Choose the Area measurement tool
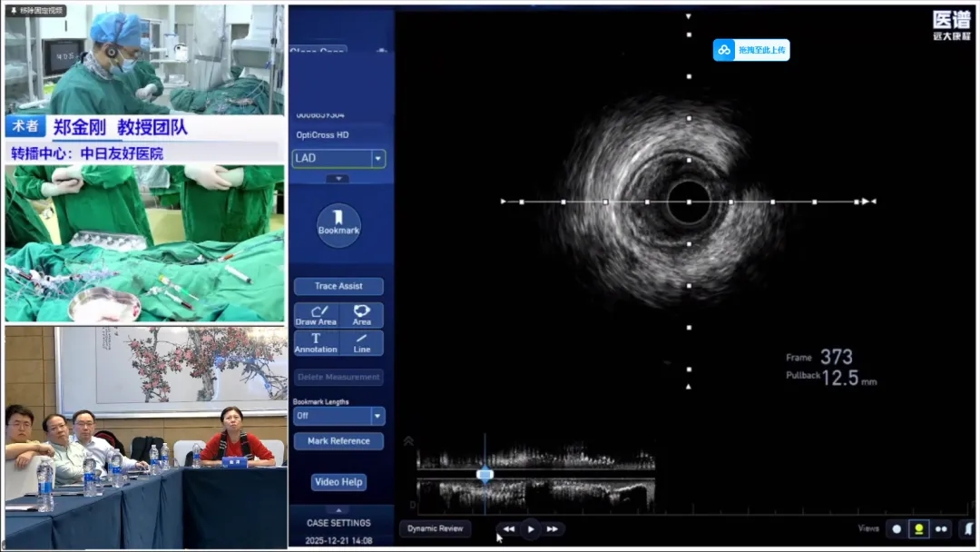Viewport: 980px width, 552px height. 361,315
